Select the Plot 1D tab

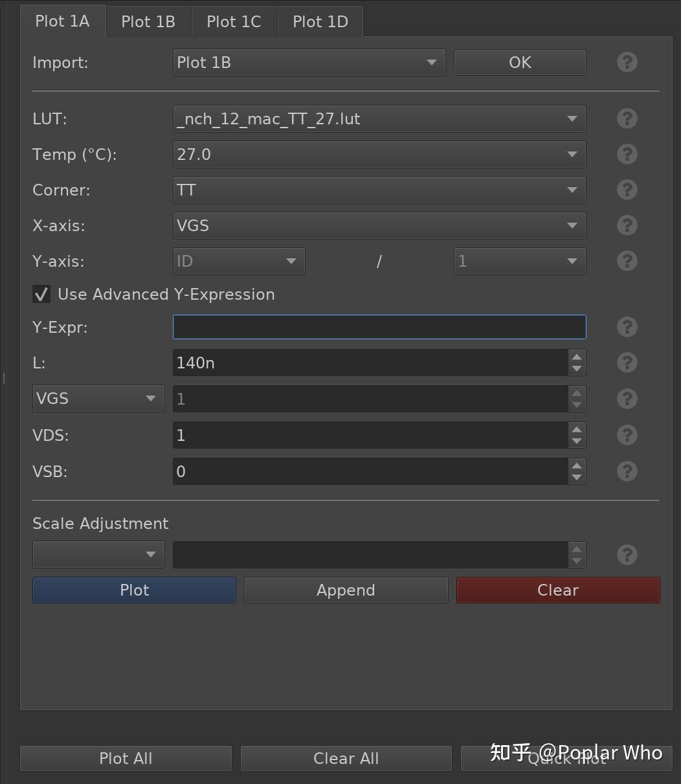(320, 21)
